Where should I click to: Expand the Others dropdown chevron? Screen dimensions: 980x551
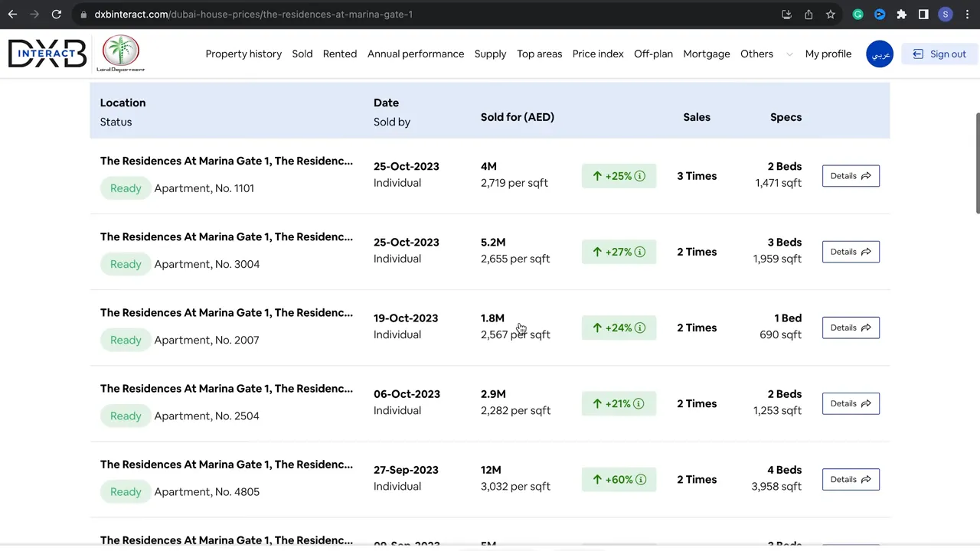(x=789, y=54)
